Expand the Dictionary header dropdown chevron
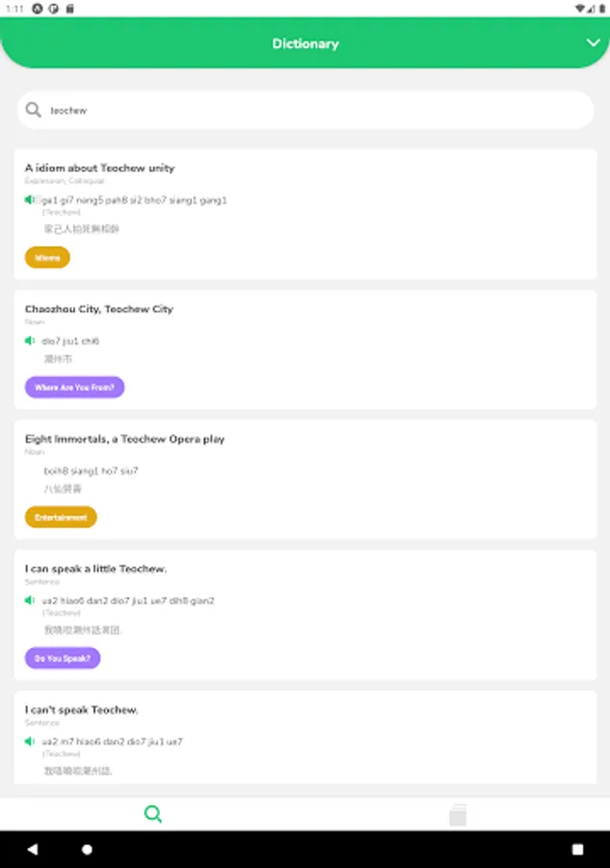Viewport: 610px width, 868px height. coord(593,42)
